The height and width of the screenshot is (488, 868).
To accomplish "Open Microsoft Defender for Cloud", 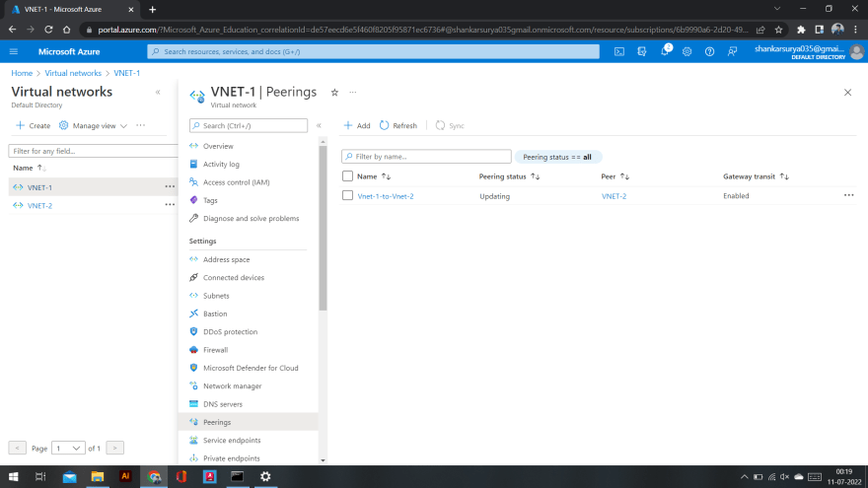I will tap(251, 368).
